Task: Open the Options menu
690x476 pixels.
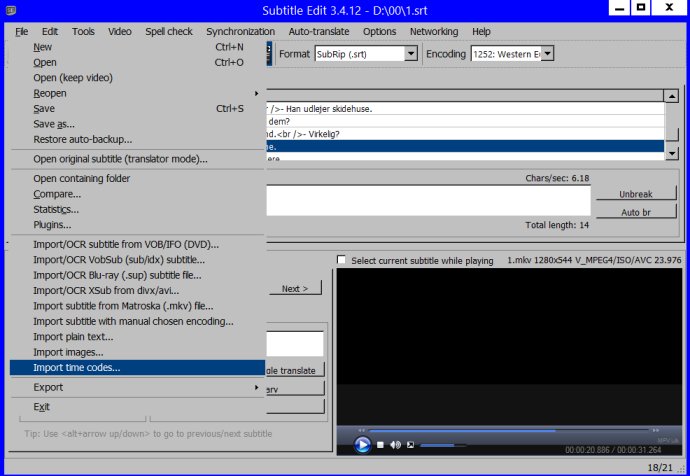Action: 379,32
